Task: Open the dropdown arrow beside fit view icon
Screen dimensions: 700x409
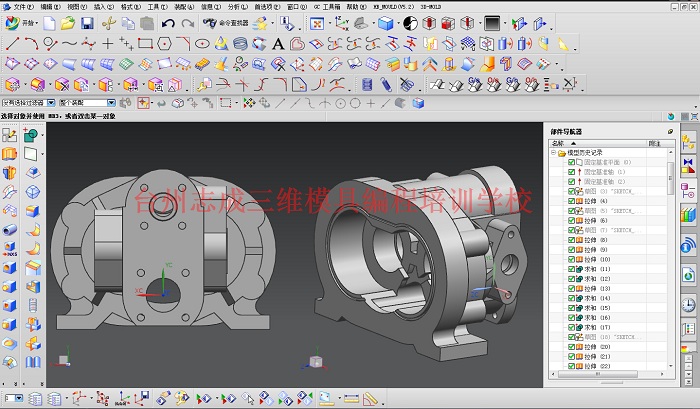Action: (329, 23)
